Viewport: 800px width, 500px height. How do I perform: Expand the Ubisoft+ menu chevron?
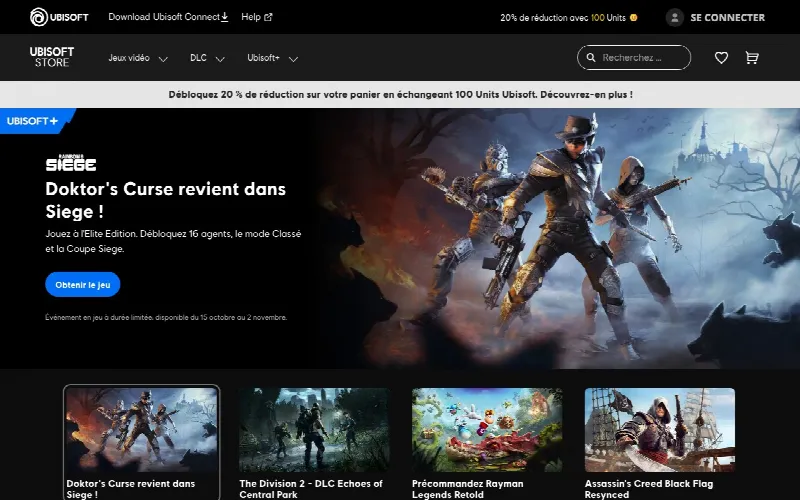[x=293, y=59]
